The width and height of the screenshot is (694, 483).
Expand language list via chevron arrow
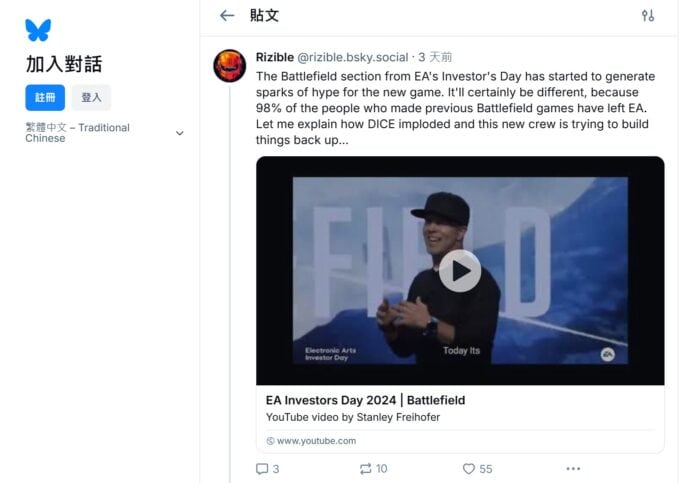click(x=180, y=133)
